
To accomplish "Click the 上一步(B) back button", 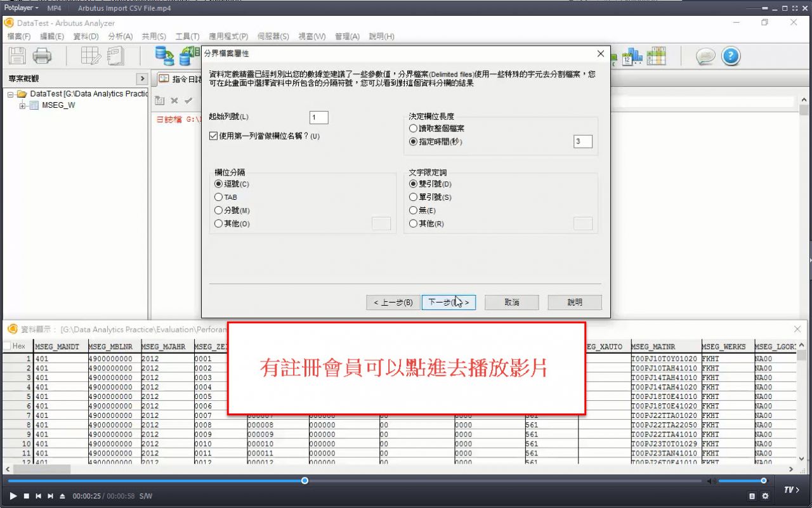I will click(x=393, y=303).
